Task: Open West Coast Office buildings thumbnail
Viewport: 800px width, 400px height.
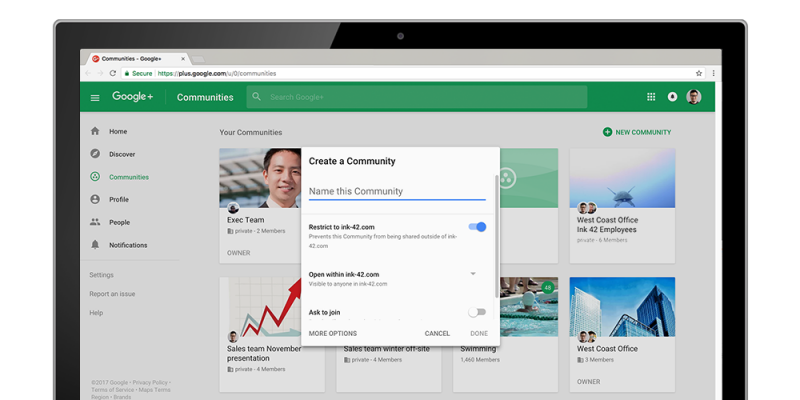Action: (622, 307)
